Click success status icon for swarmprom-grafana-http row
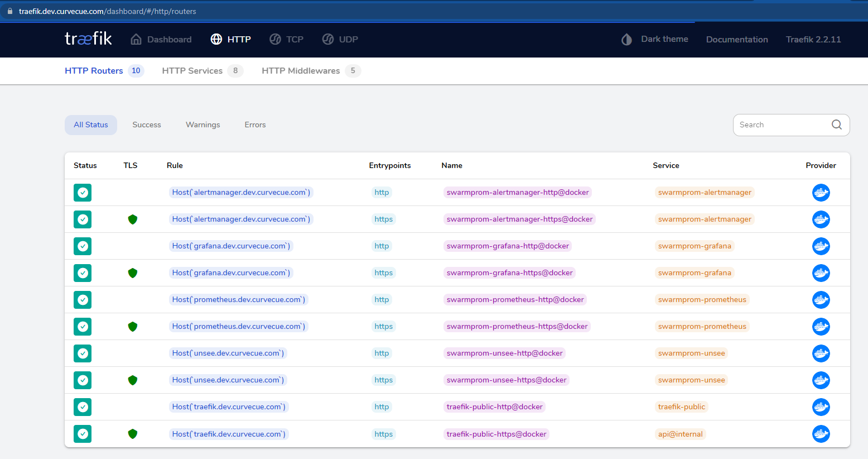The height and width of the screenshot is (459, 868). click(x=83, y=246)
